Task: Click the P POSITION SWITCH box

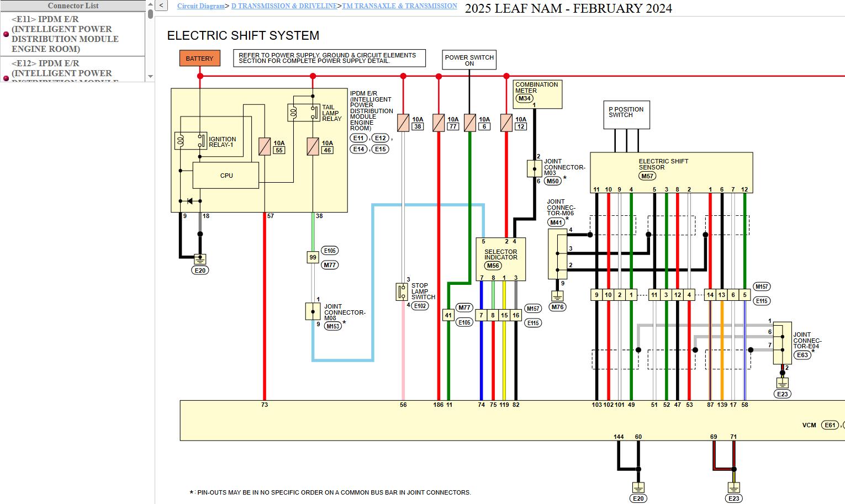Action: [626, 115]
